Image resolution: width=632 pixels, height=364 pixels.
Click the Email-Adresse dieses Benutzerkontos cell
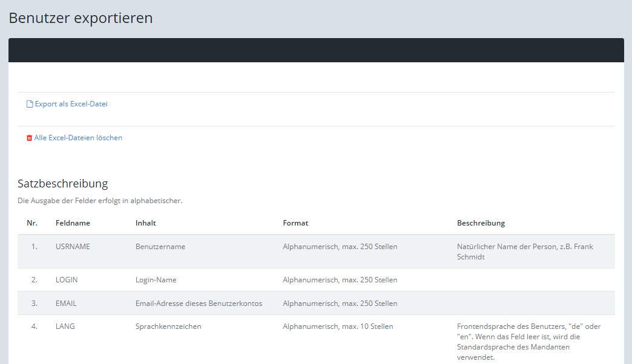coord(199,304)
